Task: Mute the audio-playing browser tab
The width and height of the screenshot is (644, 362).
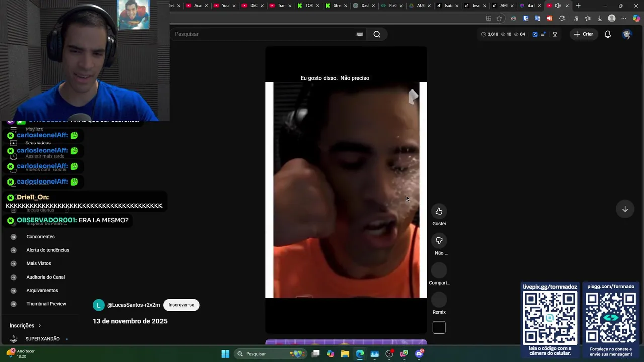Action: tap(558, 6)
